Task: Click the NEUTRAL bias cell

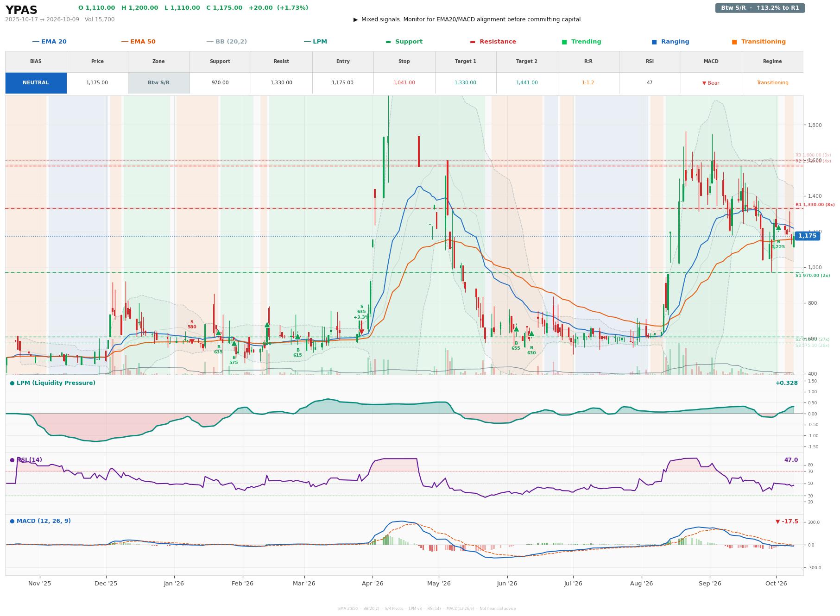Action: tap(36, 83)
